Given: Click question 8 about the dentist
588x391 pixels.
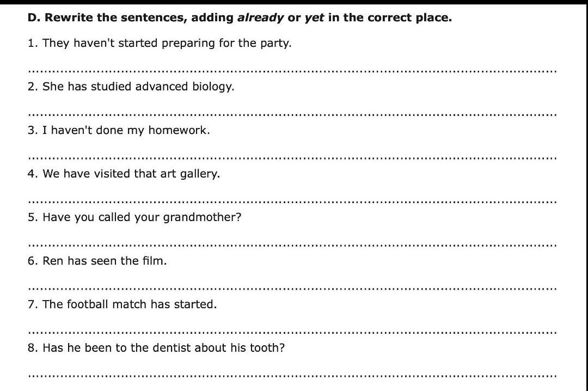Looking at the screenshot, I should pos(156,348).
